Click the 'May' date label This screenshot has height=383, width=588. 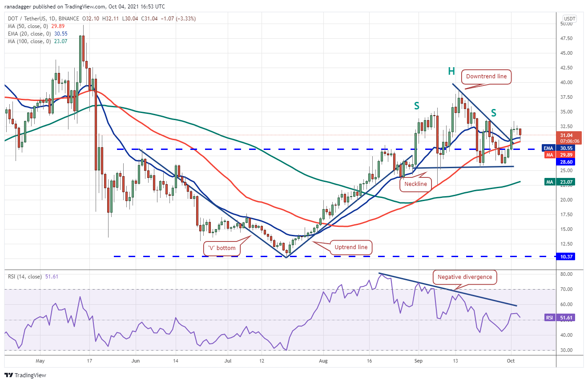tap(40, 361)
